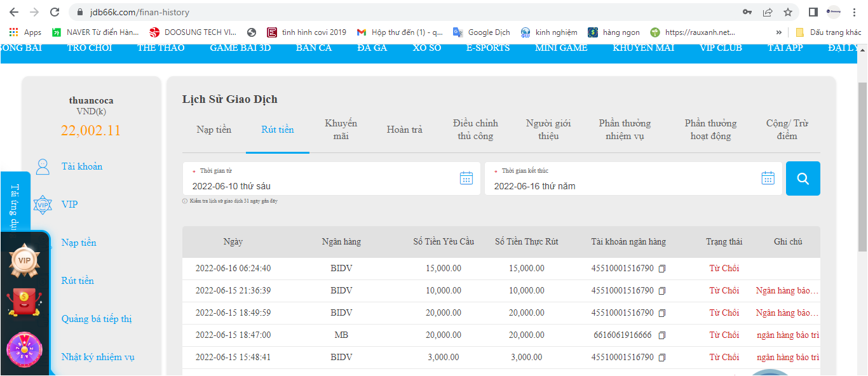Expand hidden bookmarks chevron
This screenshot has height=376, width=868.
click(x=779, y=32)
